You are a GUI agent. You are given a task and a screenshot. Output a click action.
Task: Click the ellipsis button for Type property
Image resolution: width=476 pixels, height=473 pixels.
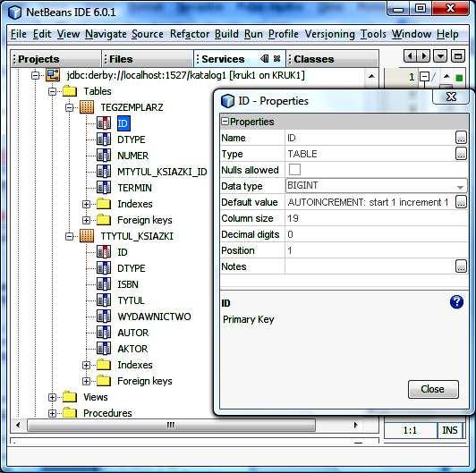click(x=461, y=154)
